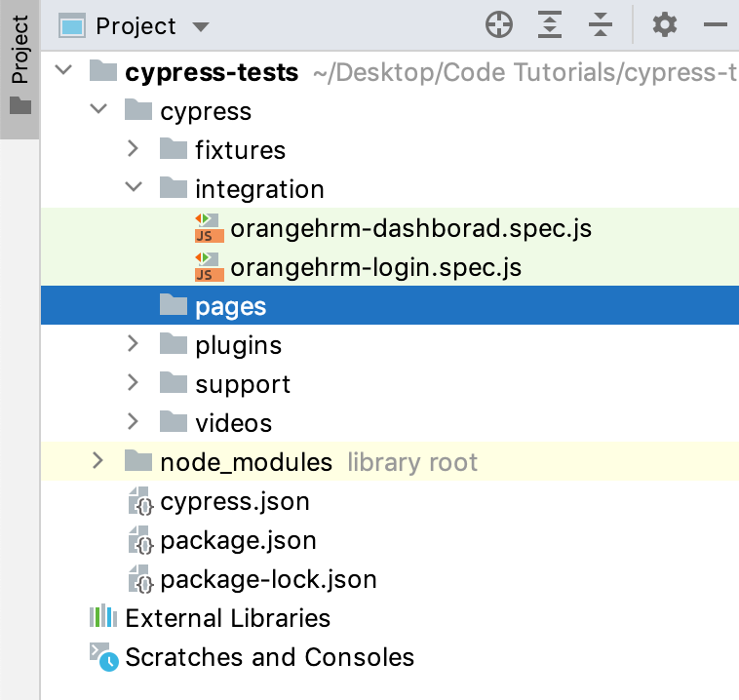
Task: Select package-lock.json in the tree
Action: tap(268, 580)
